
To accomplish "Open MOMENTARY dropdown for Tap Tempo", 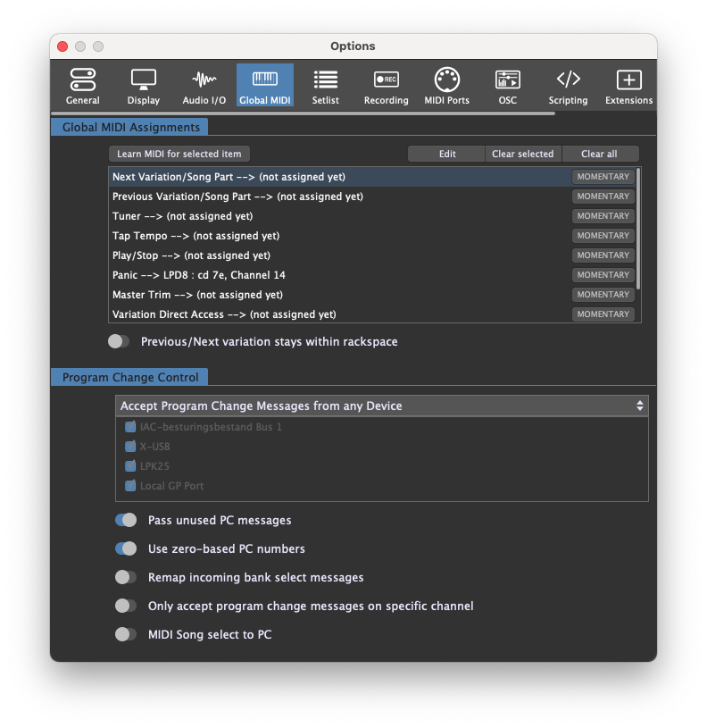I will click(x=603, y=236).
